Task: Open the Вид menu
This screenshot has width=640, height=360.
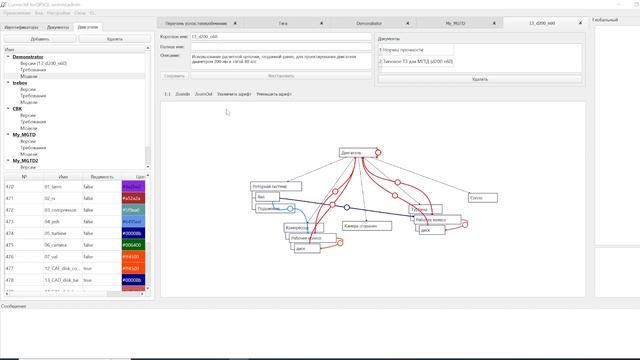Action: (x=39, y=13)
